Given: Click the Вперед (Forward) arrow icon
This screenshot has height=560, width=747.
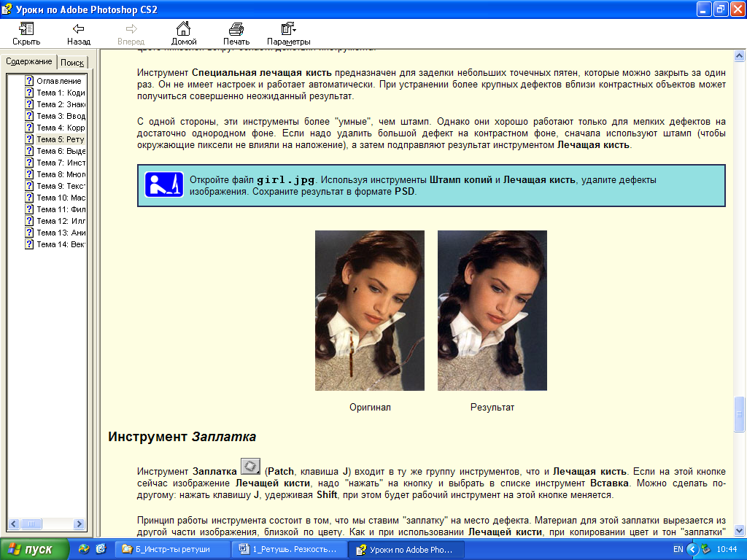Looking at the screenshot, I should [131, 29].
